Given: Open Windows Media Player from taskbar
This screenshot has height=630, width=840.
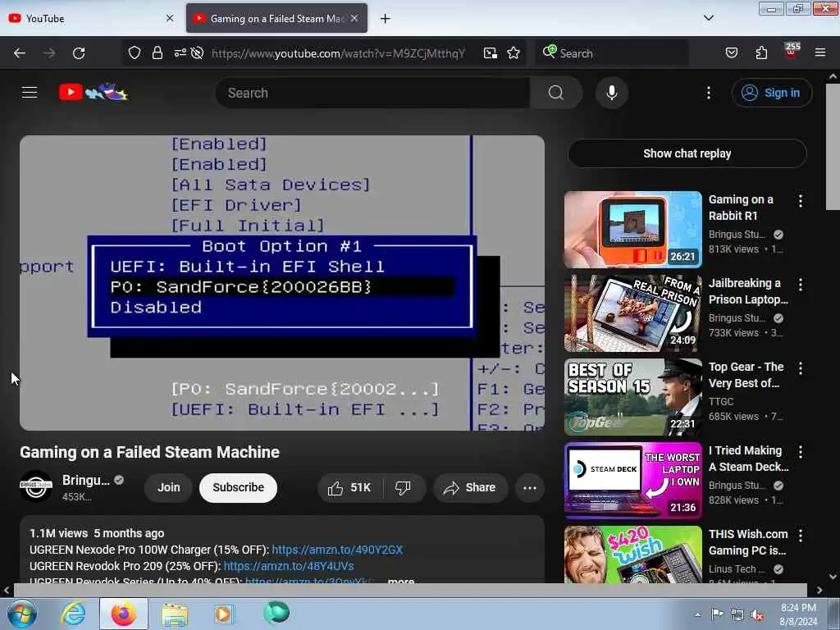Looking at the screenshot, I should (223, 614).
